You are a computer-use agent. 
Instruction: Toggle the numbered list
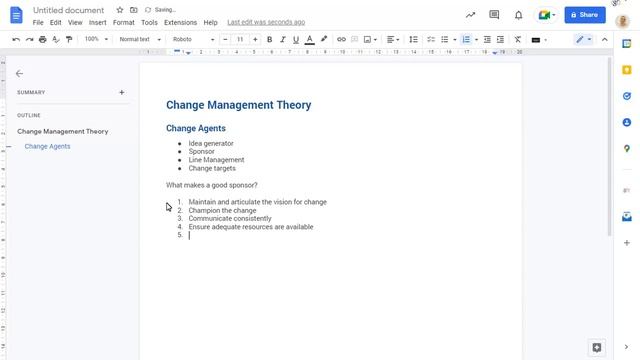pyautogui.click(x=466, y=40)
